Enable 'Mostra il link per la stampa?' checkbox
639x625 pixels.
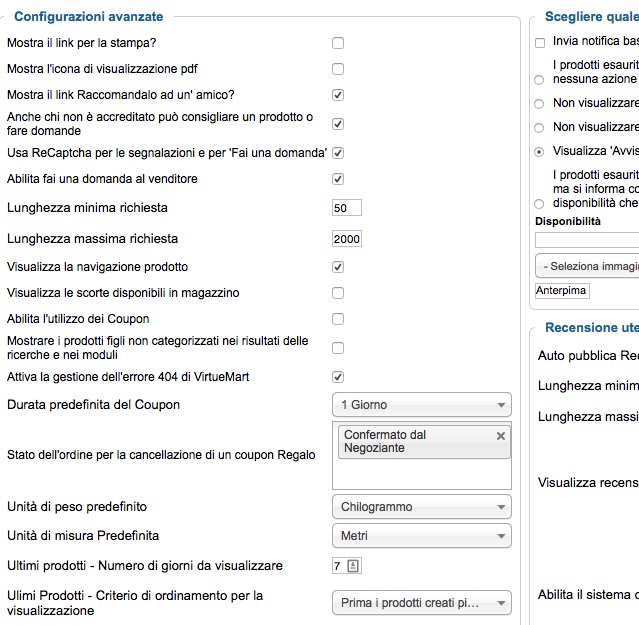(x=338, y=43)
